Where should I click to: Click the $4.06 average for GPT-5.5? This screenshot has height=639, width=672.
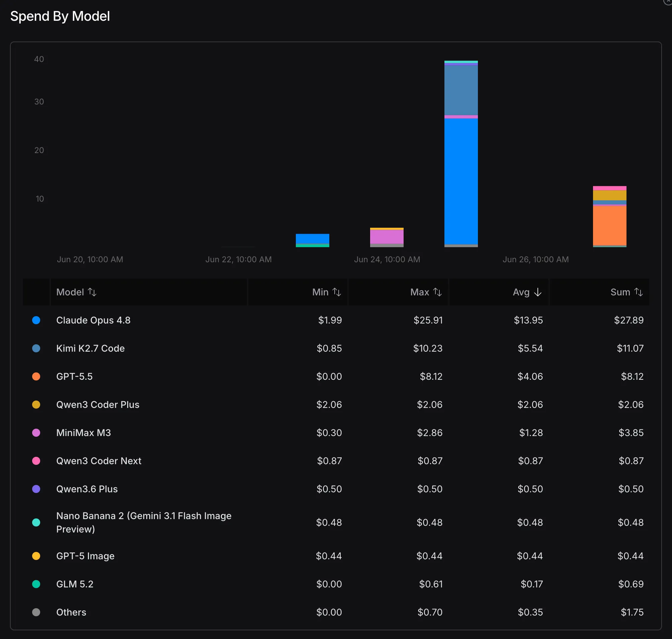[x=530, y=376]
